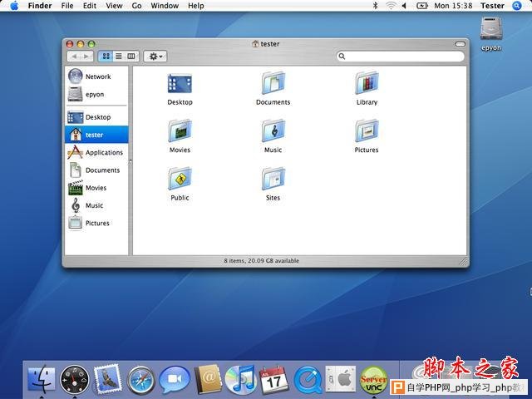The height and width of the screenshot is (399, 532).
Task: Click the sidebar divider handle
Action: point(131,160)
